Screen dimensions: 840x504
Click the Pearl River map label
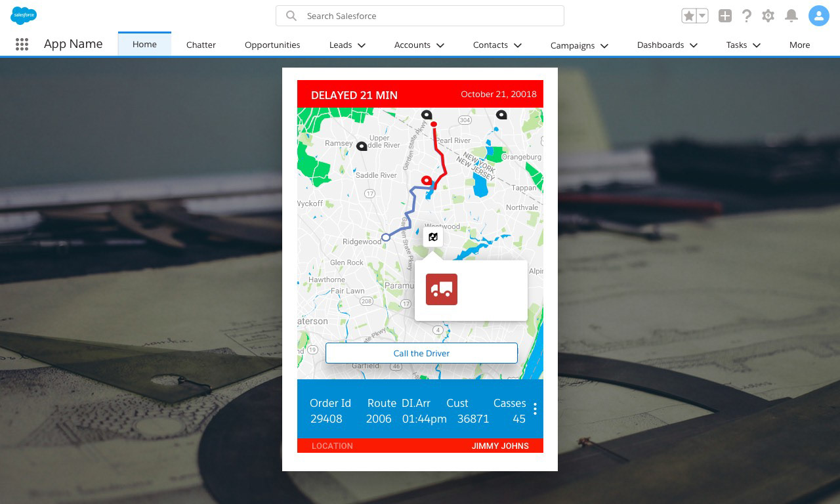coord(453,140)
